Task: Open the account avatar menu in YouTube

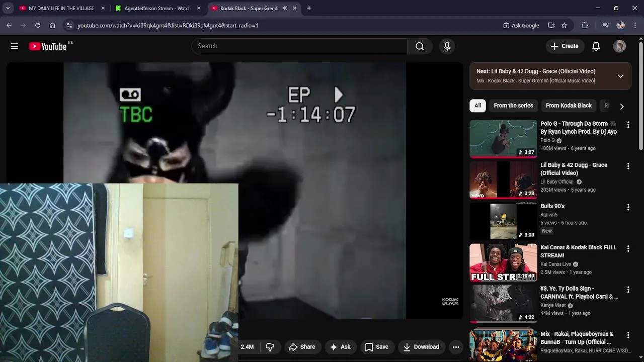Action: [x=619, y=46]
